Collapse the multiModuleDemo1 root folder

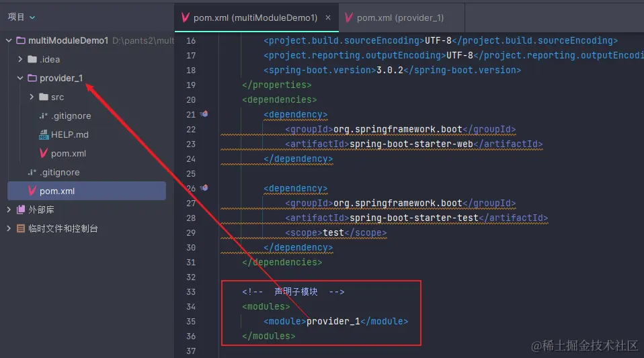click(x=9, y=41)
